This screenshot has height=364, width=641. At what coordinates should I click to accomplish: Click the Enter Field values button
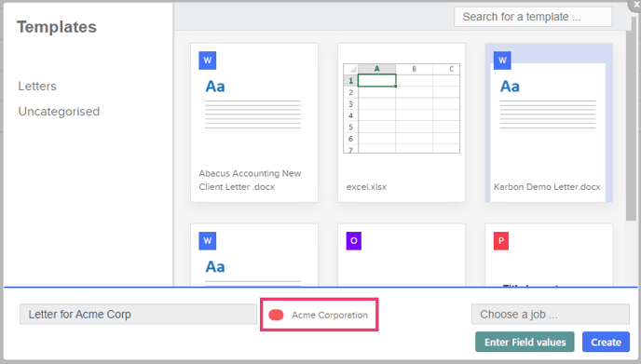tap(525, 342)
